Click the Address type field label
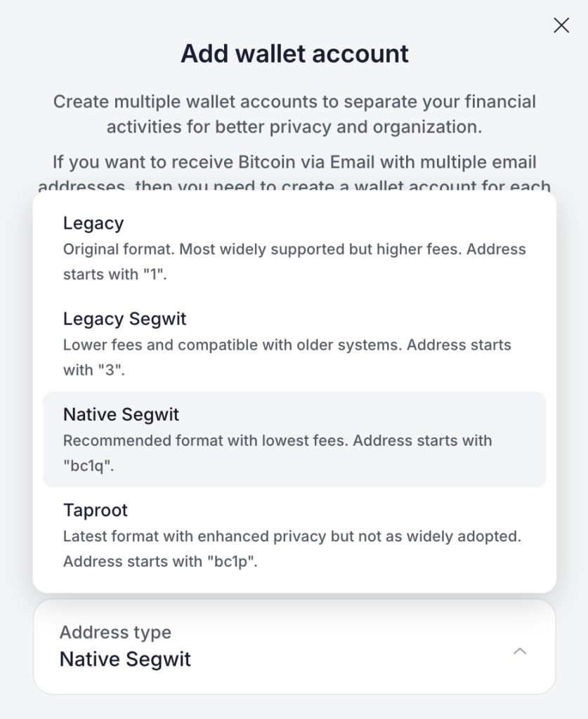This screenshot has width=588, height=719. (x=115, y=632)
